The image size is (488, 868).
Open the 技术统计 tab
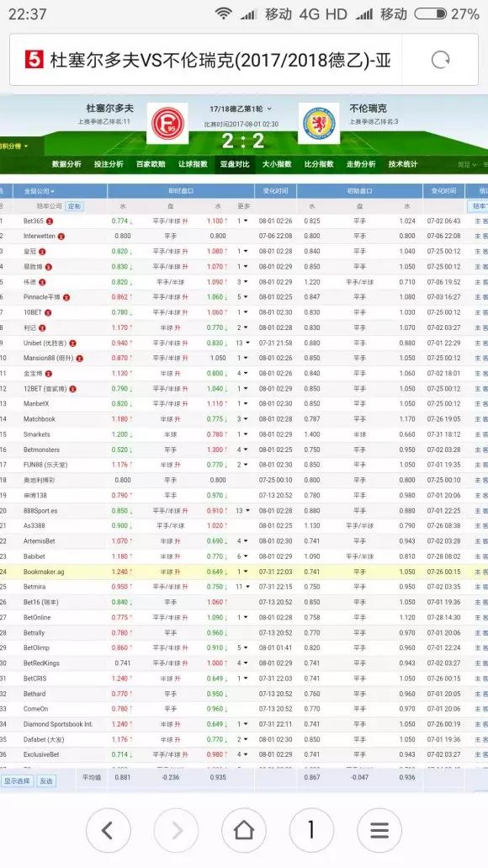tap(403, 164)
